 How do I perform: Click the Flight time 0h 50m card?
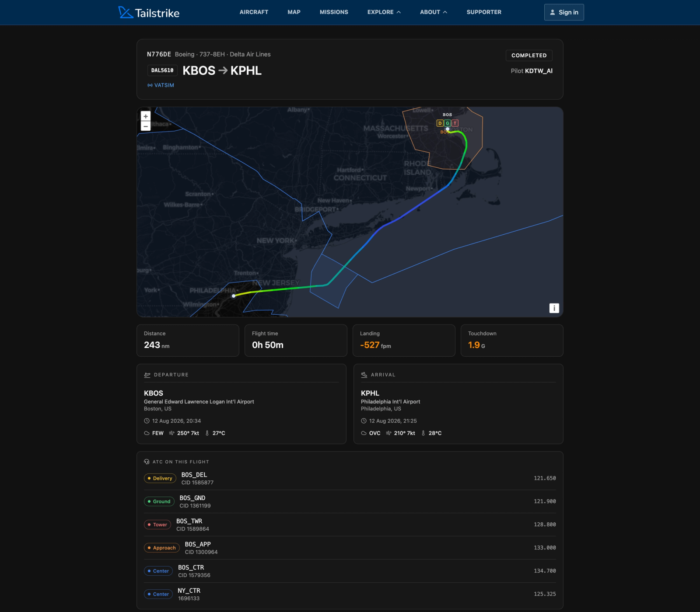296,341
